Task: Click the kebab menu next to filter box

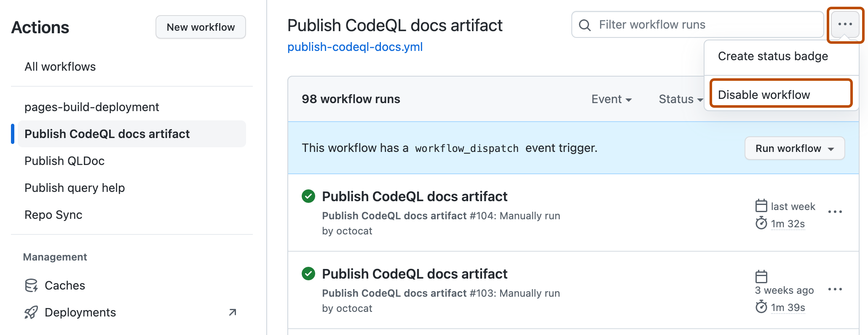Action: (845, 24)
